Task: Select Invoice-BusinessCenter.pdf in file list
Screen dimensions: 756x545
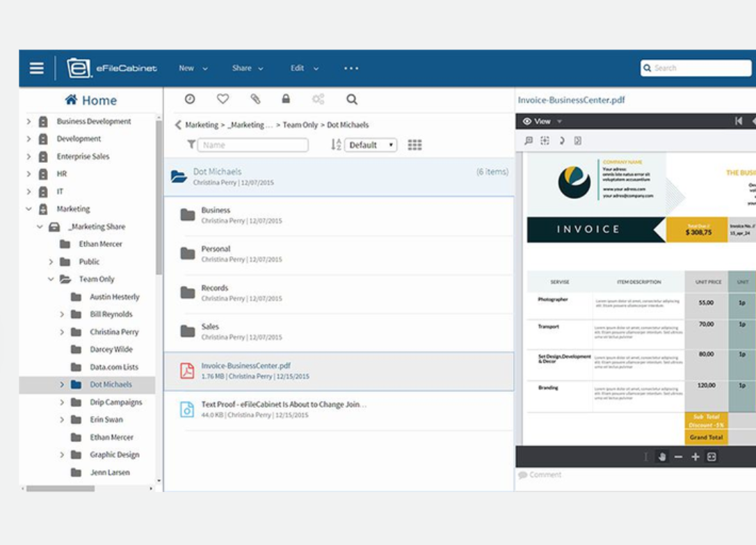Action: pos(339,371)
